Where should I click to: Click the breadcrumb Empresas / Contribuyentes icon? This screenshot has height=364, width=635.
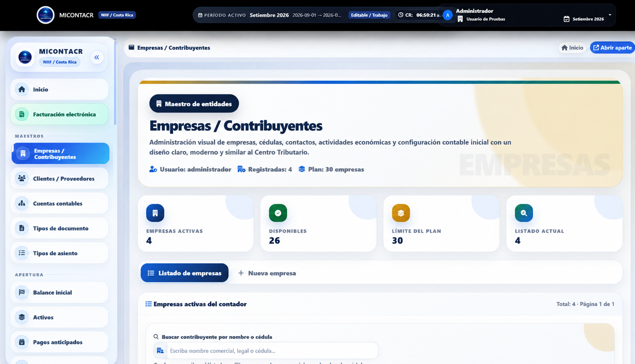(132, 48)
